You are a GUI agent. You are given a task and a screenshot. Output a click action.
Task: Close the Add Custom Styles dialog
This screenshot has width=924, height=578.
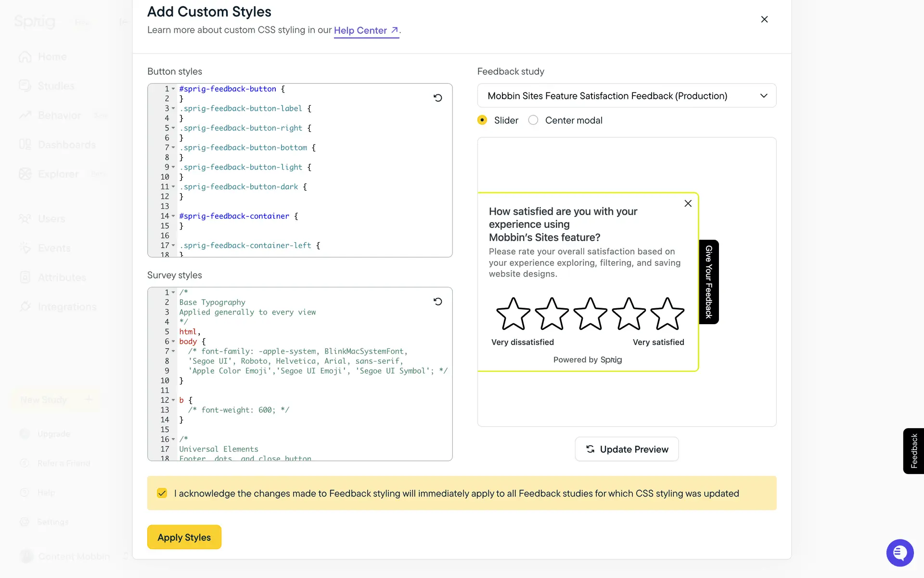tap(764, 19)
